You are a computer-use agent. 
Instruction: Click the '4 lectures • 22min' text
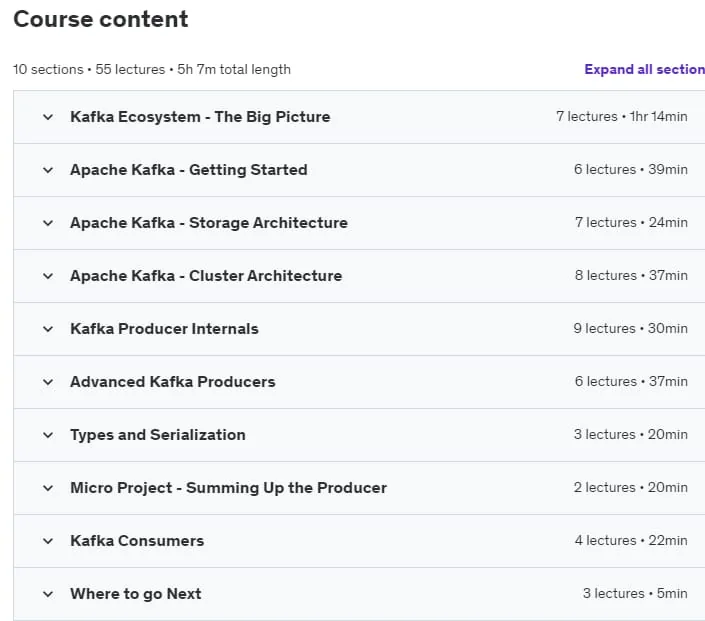631,540
